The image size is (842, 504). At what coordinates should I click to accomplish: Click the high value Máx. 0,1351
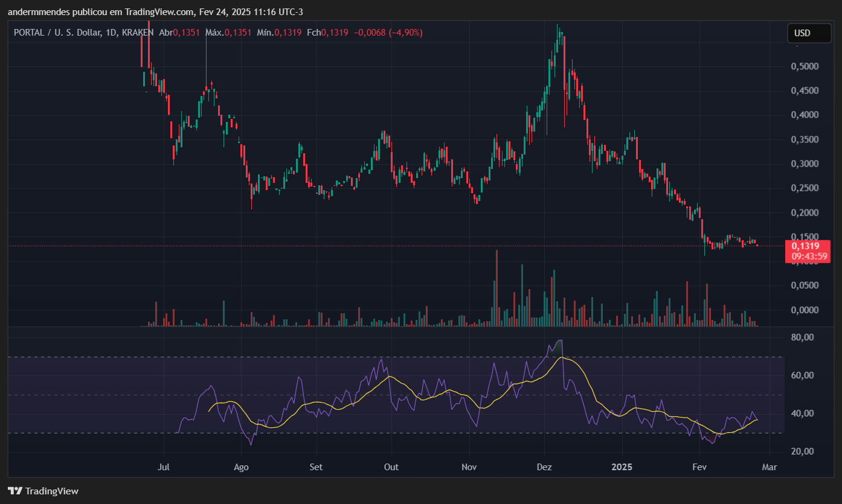(x=228, y=33)
